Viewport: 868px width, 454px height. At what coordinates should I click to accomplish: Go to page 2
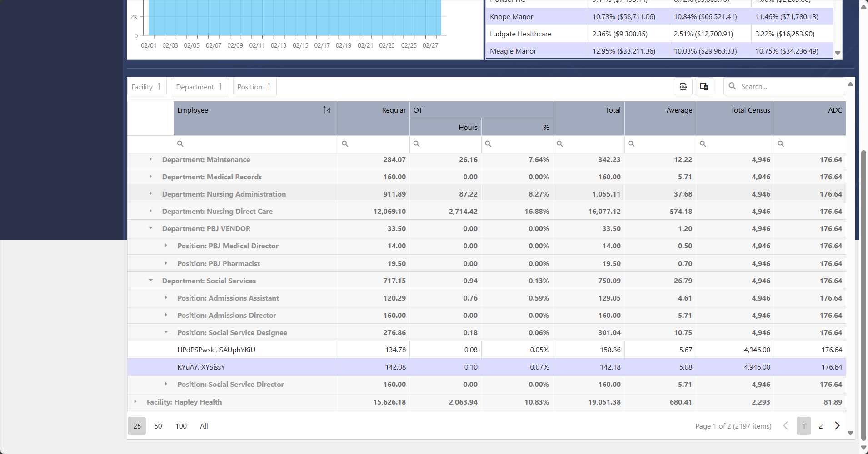point(820,426)
